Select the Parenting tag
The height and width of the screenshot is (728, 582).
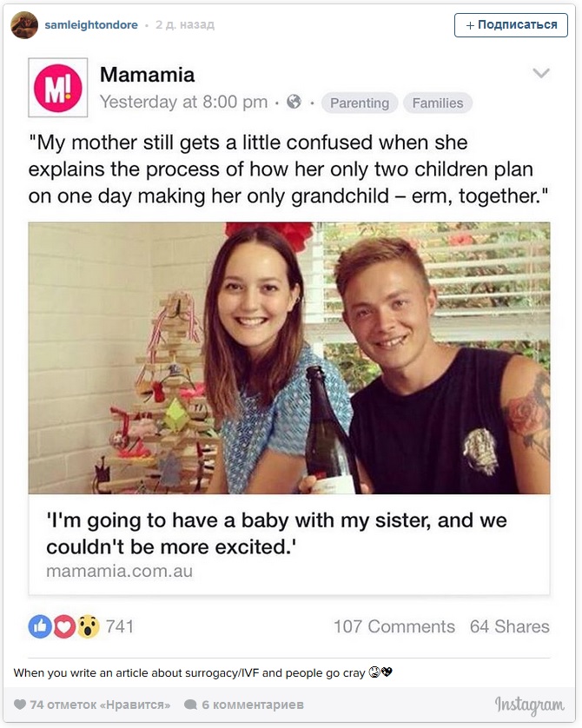[360, 103]
